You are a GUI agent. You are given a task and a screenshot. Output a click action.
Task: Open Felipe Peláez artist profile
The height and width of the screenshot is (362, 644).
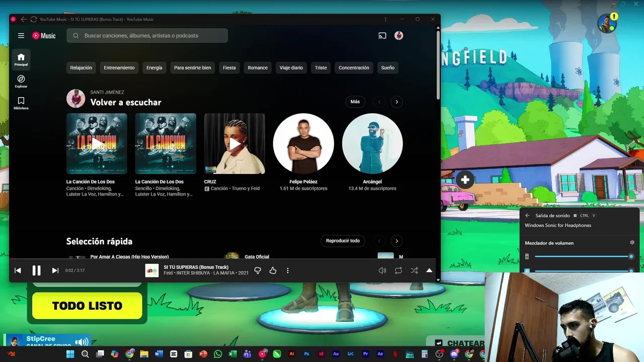point(303,144)
